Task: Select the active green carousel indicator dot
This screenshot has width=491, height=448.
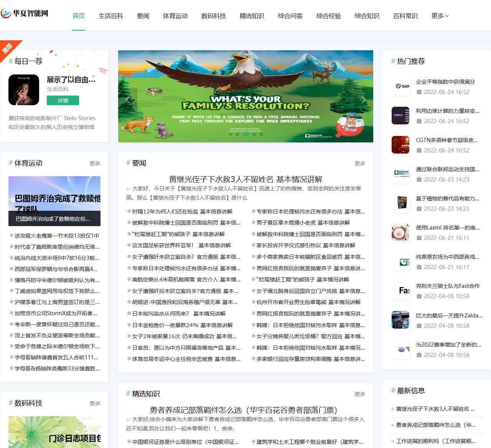Action: click(x=245, y=134)
